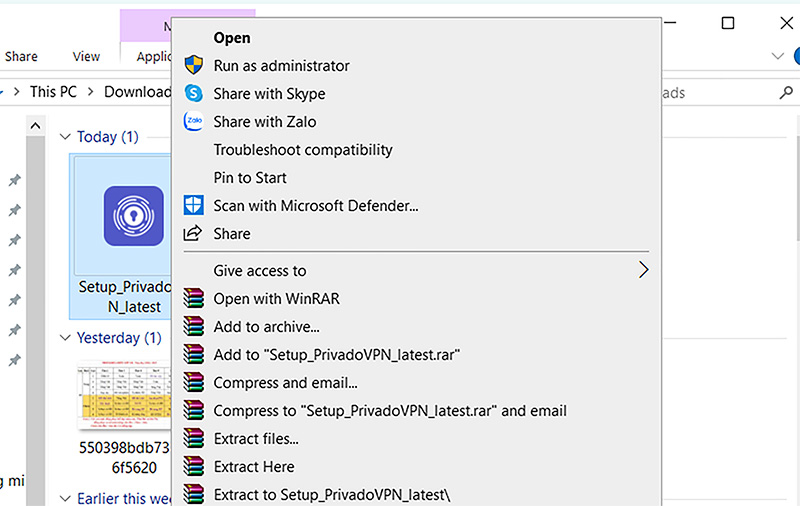The height and width of the screenshot is (506, 800).
Task: Click the pin icon nearest the Today group
Action: [15, 180]
